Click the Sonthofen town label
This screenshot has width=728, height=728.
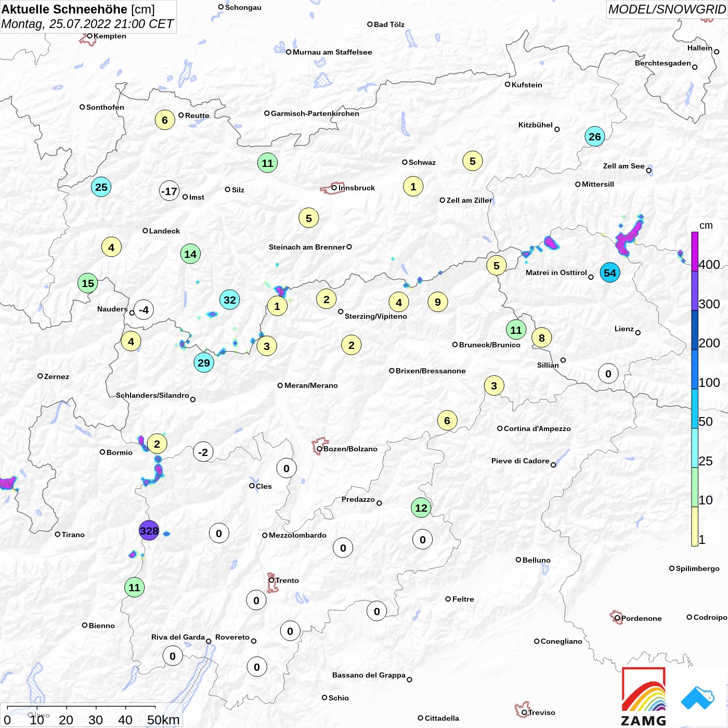click(105, 107)
